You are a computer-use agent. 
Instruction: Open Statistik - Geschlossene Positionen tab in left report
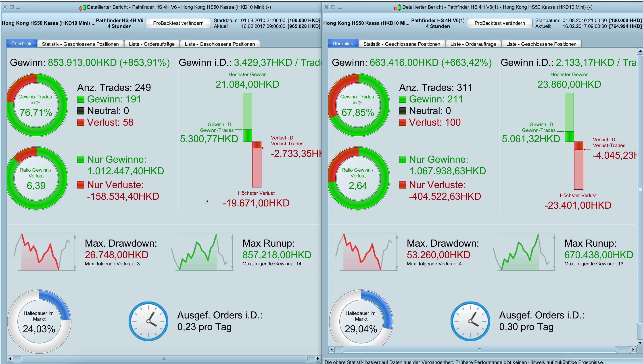click(x=80, y=44)
